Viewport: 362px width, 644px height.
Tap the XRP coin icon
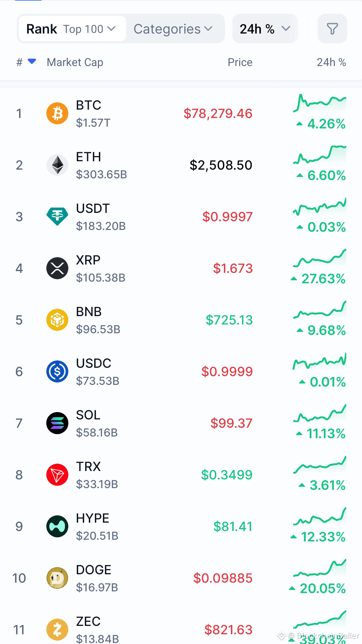[x=57, y=268]
